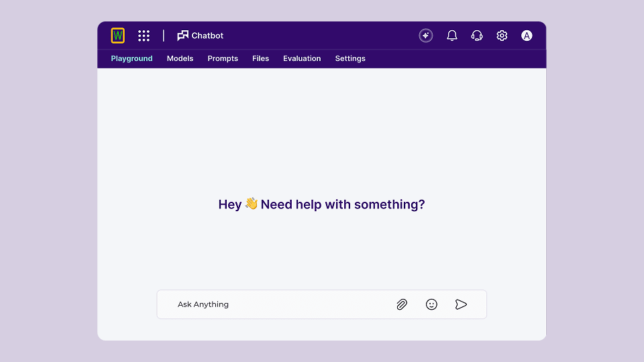Open the AI sparkle assistant
The width and height of the screenshot is (644, 362).
point(426,36)
